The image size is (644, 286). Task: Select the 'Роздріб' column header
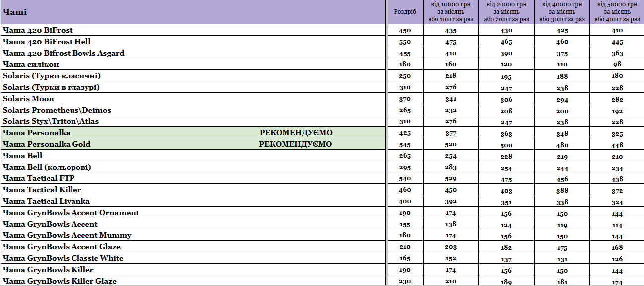tap(405, 12)
